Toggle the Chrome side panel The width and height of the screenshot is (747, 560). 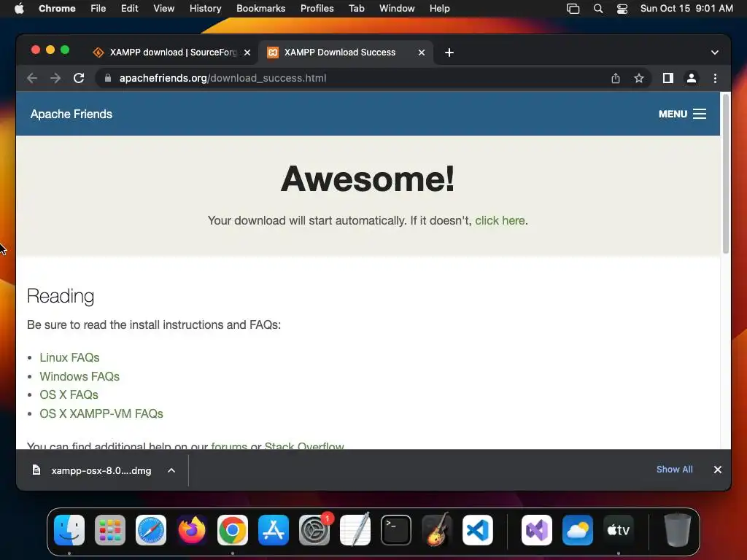coord(668,78)
